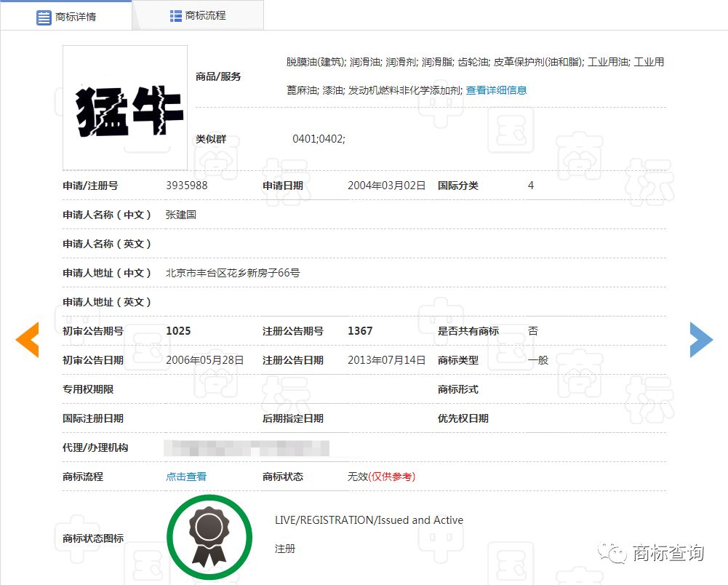Click the 商标状态图标 label
The height and width of the screenshot is (585, 728).
pyautogui.click(x=93, y=538)
